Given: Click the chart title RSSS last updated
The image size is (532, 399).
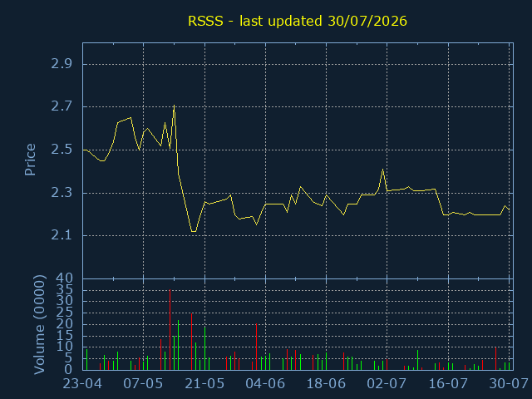Looking at the screenshot, I should click(298, 21).
